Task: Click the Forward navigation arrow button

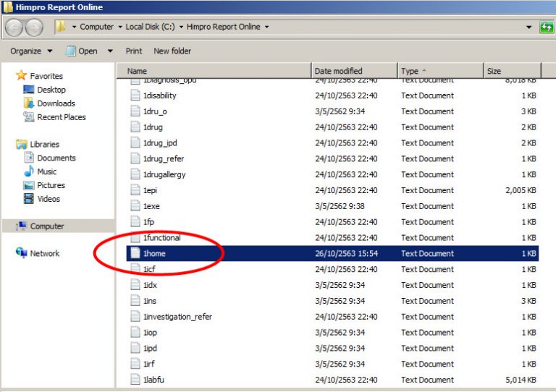Action: pos(34,27)
